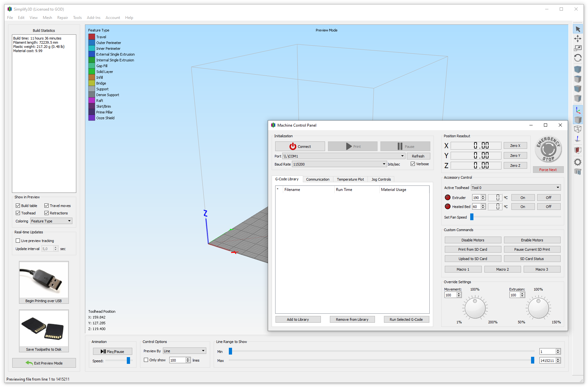Click the Extruder red status indicator
The width and height of the screenshot is (588, 387).
click(448, 197)
